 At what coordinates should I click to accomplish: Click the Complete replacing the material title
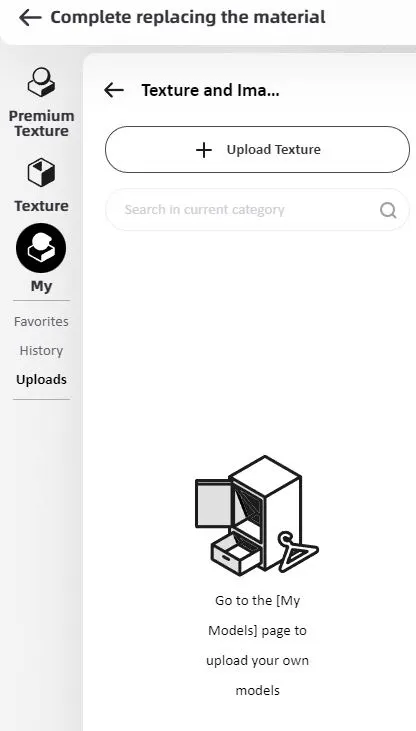(188, 17)
